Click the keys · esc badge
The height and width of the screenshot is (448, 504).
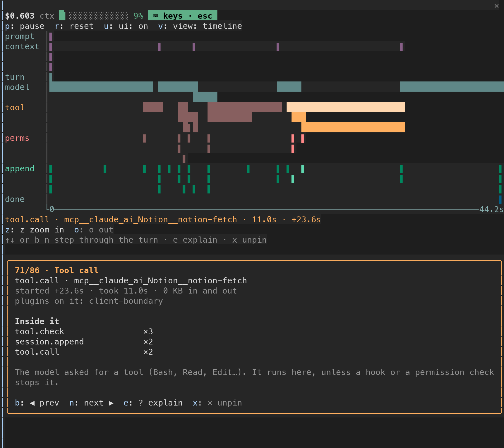[183, 16]
